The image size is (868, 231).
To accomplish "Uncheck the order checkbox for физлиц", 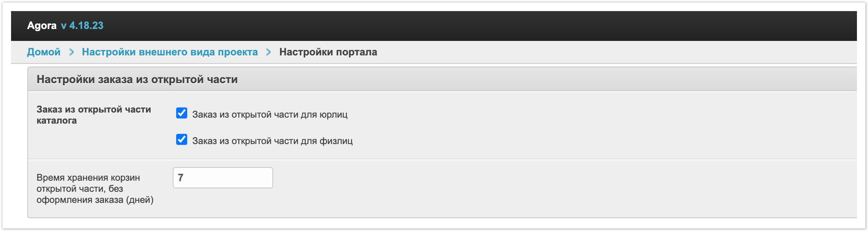I will coord(182,140).
